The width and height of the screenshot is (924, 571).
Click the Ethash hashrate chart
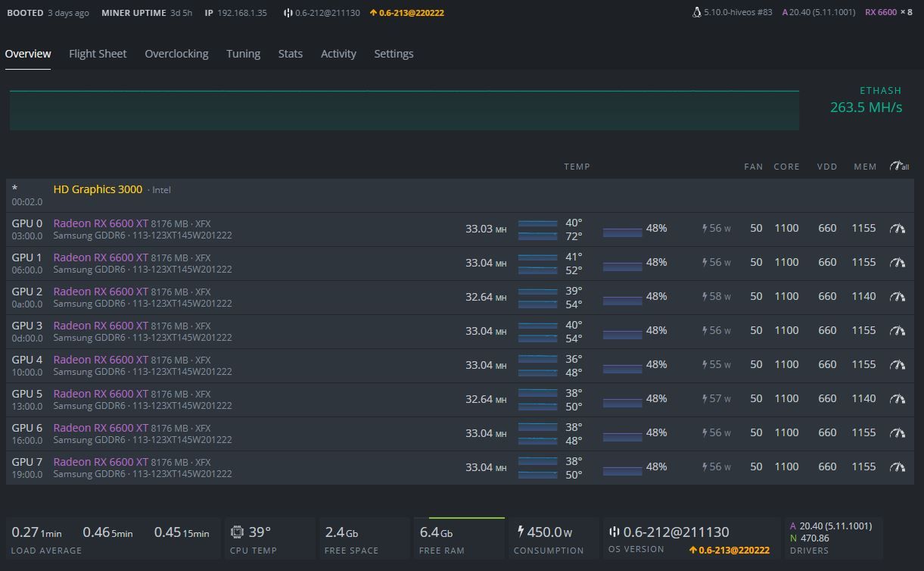pos(404,111)
